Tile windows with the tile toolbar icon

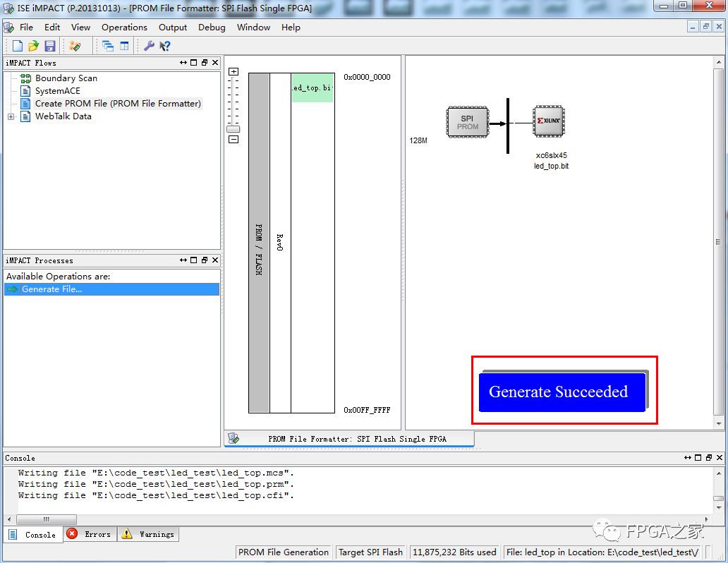(x=123, y=45)
